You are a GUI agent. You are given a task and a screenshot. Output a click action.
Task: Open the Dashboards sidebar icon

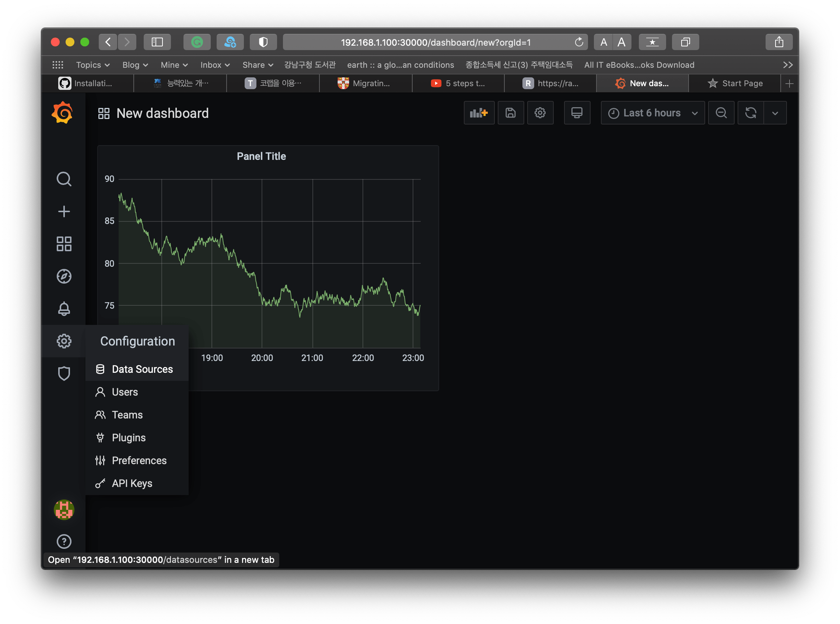click(64, 243)
